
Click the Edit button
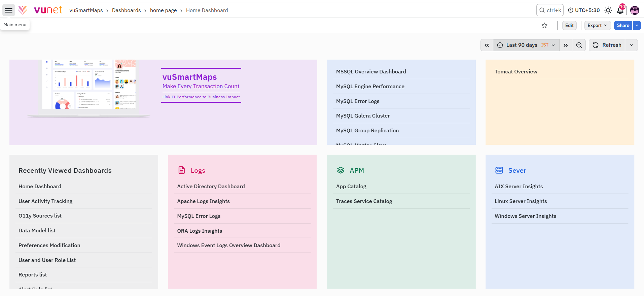pos(569,26)
